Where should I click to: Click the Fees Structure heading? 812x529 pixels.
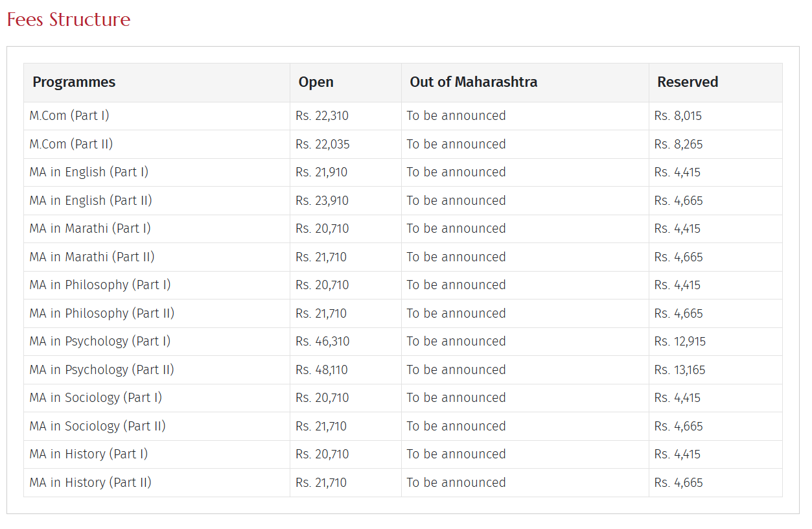[69, 19]
